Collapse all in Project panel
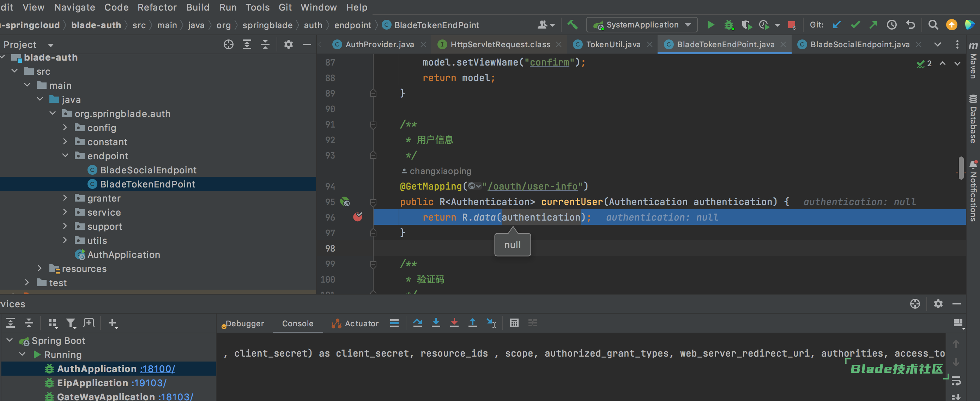 [265, 45]
